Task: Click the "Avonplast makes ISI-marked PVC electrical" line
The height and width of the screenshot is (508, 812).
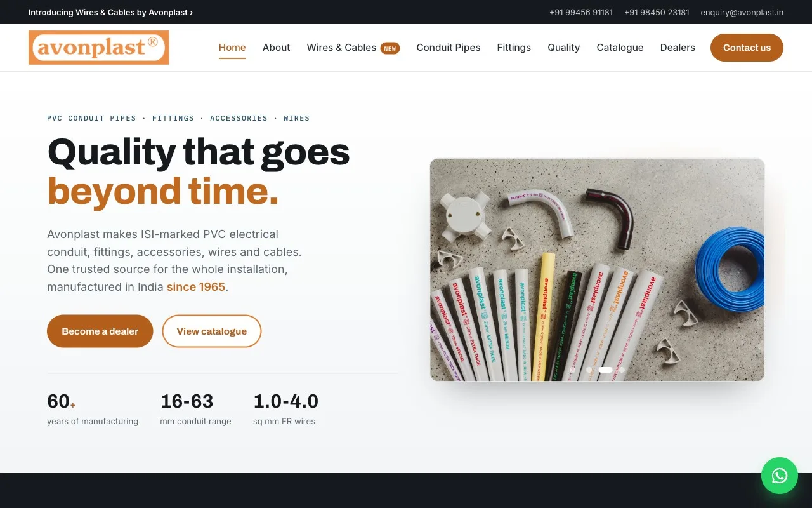Action: 163,234
